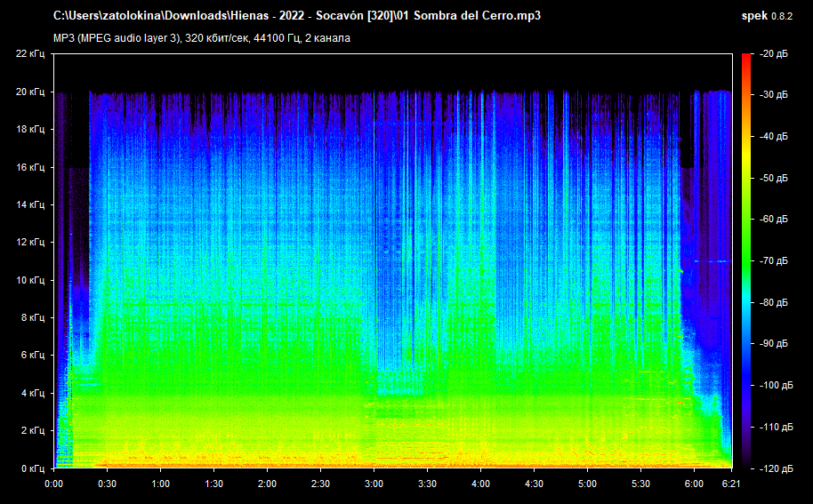Viewport: 813px width, 504px height.
Task: Click the 1:00 time axis label
Action: click(160, 484)
